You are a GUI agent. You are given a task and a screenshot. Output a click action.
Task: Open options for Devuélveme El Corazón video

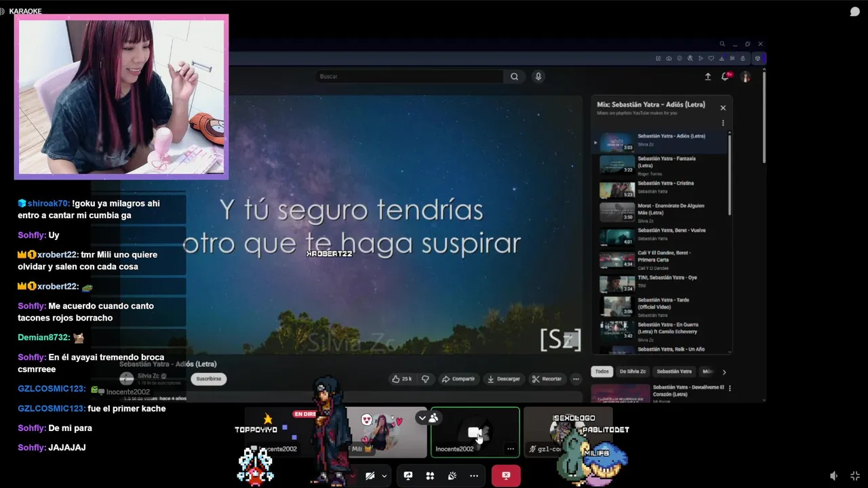click(x=730, y=388)
